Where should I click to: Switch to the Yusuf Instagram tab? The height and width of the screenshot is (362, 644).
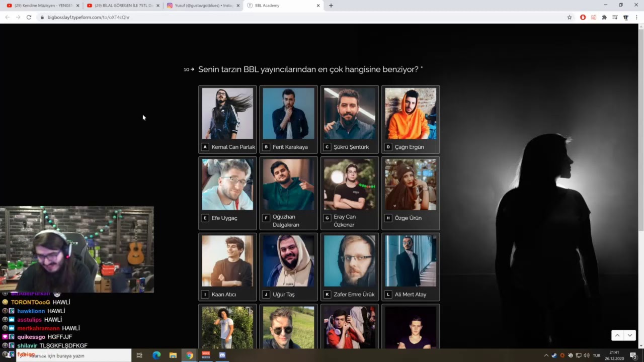pyautogui.click(x=203, y=6)
